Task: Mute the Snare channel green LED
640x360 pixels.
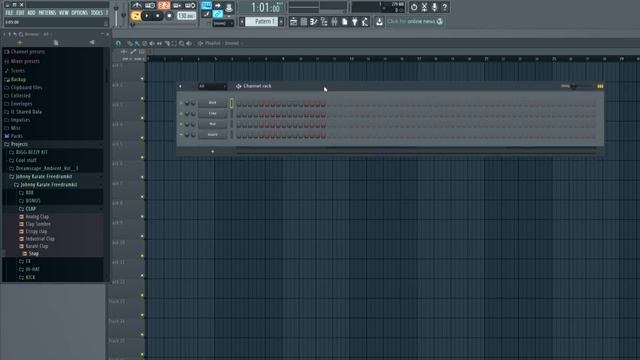Action: pyautogui.click(x=181, y=135)
